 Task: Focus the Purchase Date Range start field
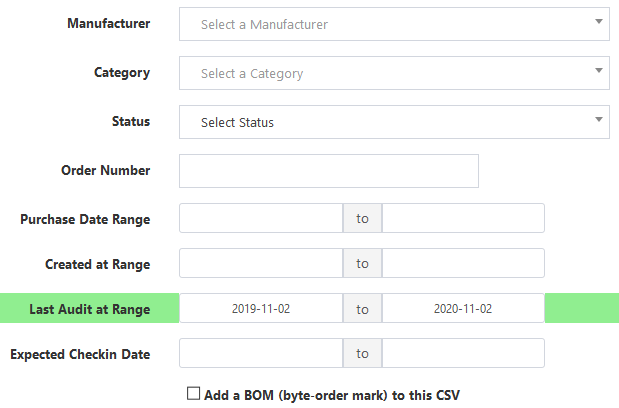click(x=261, y=218)
